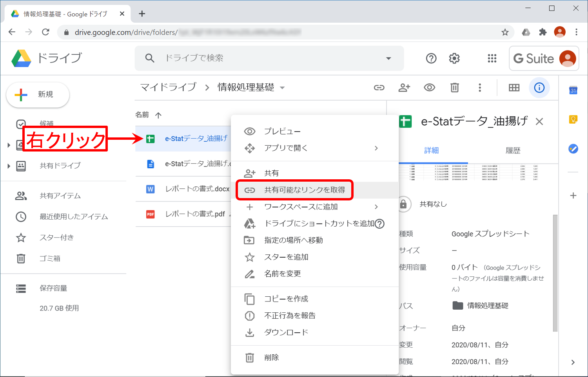Select the レポートの書式.docx file
588x377 pixels.
coord(183,189)
